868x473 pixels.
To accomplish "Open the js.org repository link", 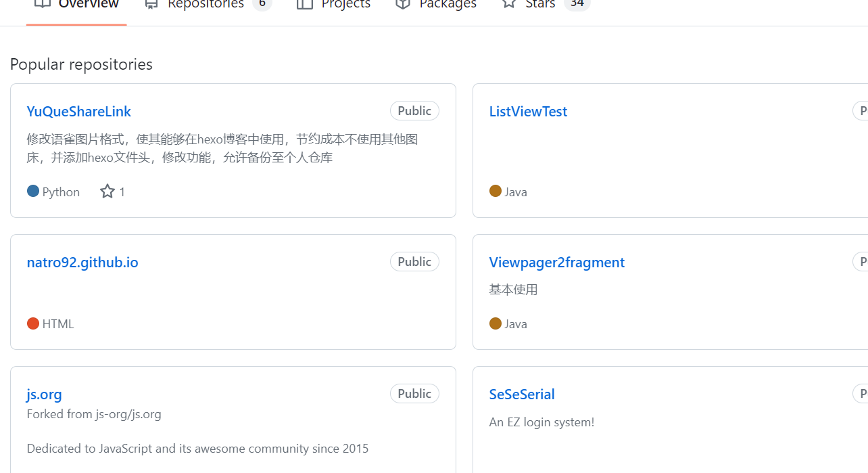I will point(45,395).
